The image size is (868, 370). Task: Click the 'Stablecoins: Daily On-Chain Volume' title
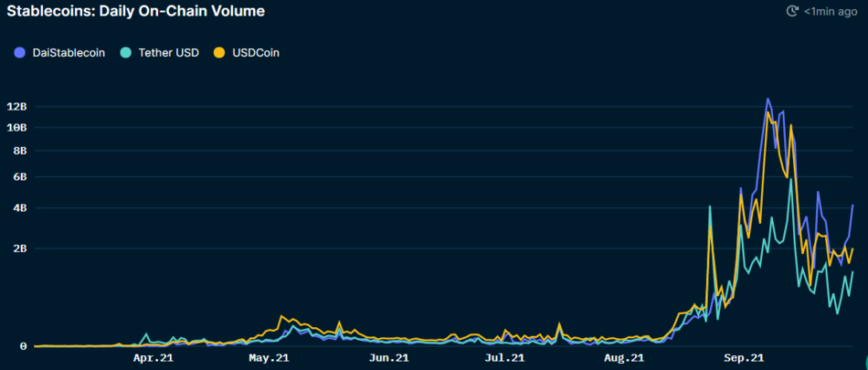click(136, 12)
